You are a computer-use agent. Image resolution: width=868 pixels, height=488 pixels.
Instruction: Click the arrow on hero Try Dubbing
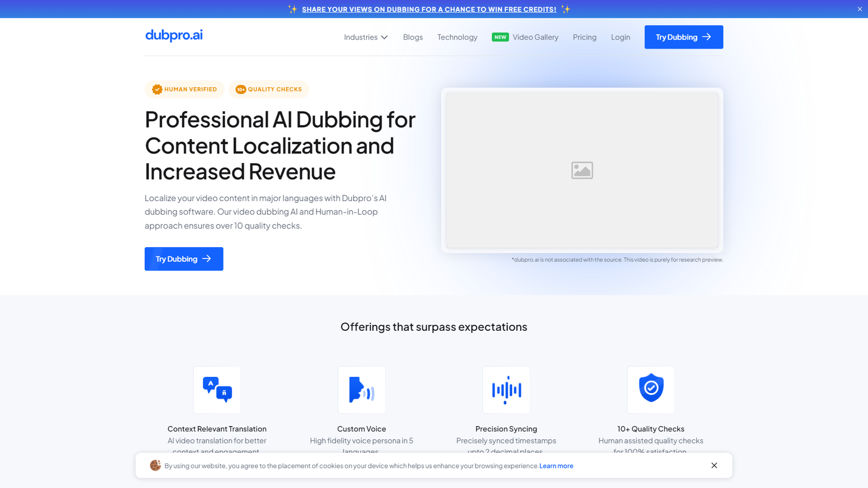tap(207, 259)
